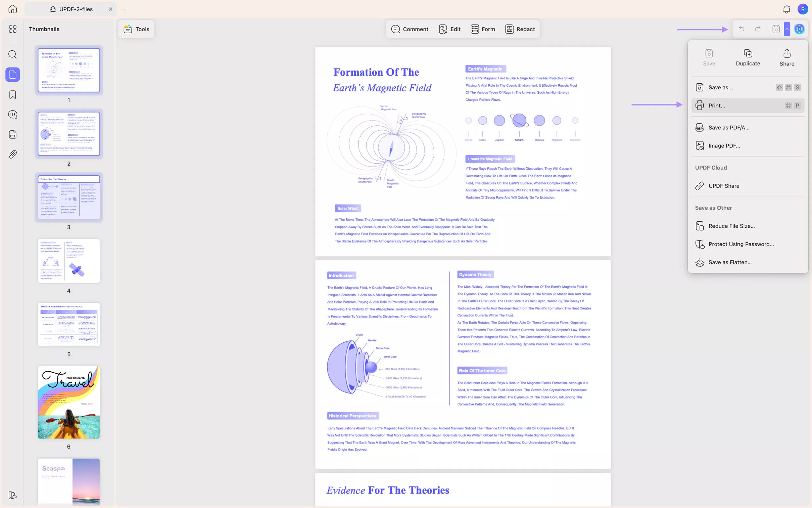Add a new tab with plus
This screenshot has height=508, width=812.
(x=125, y=9)
